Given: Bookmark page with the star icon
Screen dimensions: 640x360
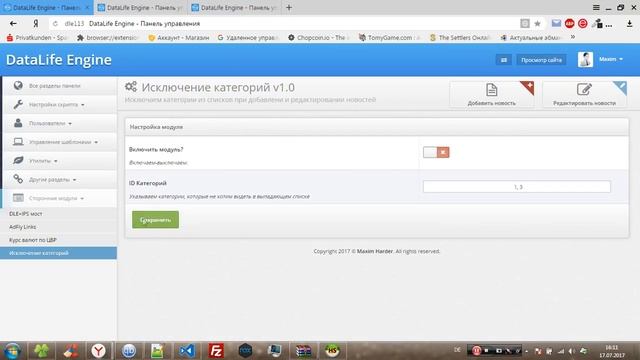Looking at the screenshot, I should pos(538,24).
